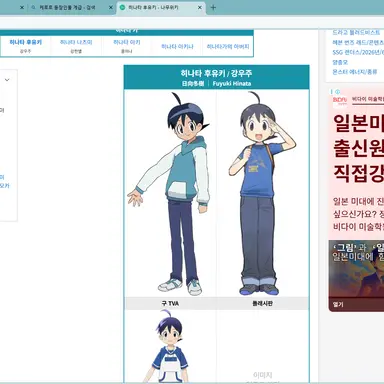Open 히나타 나츠미 character link
The image size is (384, 384).
pos(76,42)
